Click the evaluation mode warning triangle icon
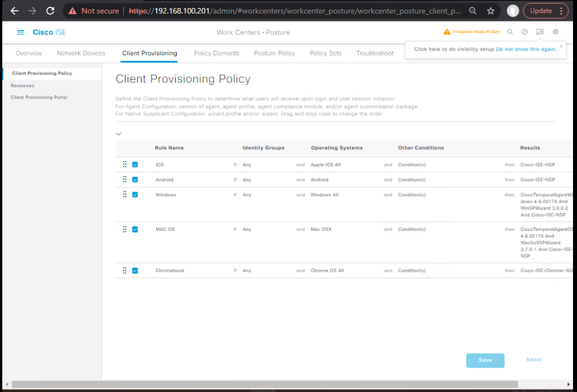This screenshot has width=577, height=392. [447, 32]
